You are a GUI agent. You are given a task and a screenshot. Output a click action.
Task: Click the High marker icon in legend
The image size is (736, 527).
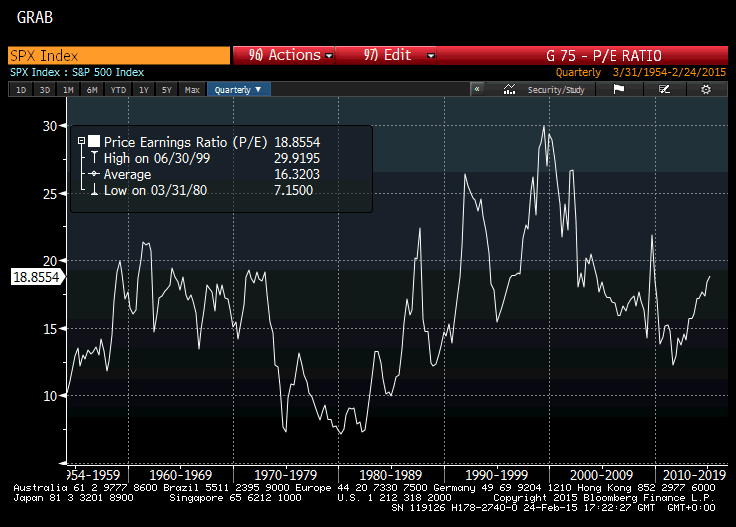click(93, 158)
